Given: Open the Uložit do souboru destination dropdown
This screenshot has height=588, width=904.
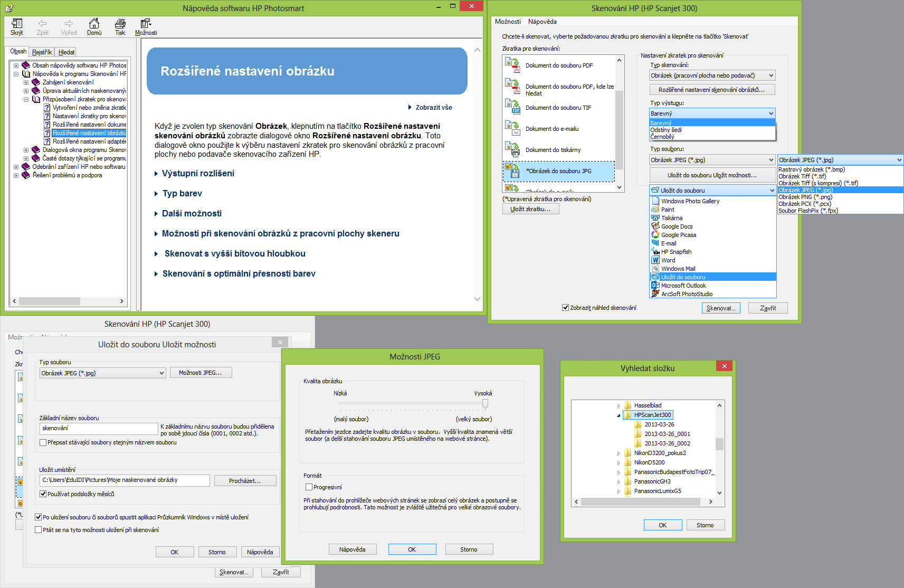Looking at the screenshot, I should pos(712,191).
